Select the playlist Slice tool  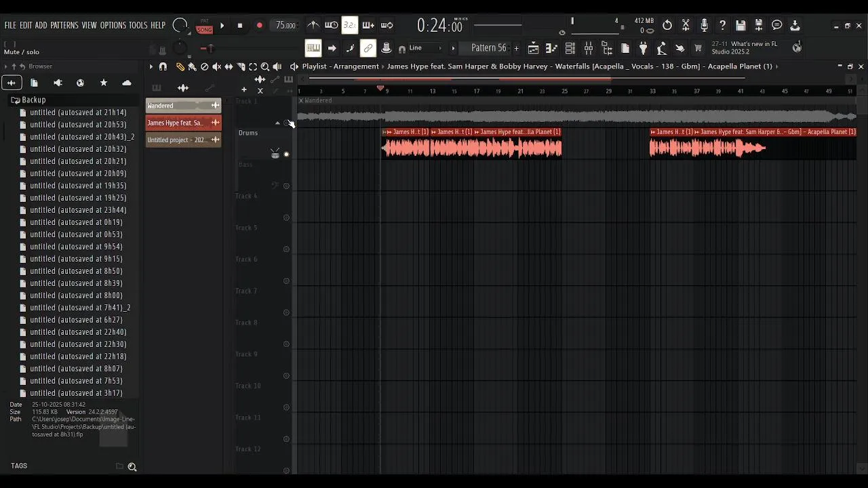click(241, 66)
